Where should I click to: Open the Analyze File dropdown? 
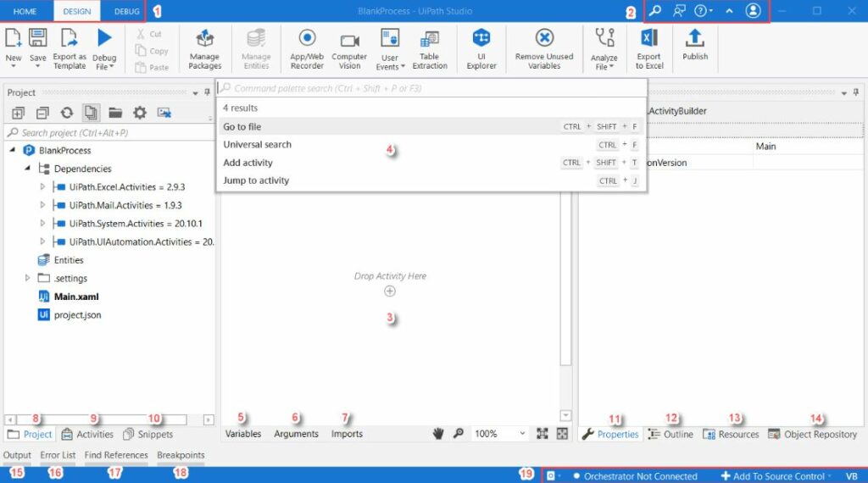604,50
